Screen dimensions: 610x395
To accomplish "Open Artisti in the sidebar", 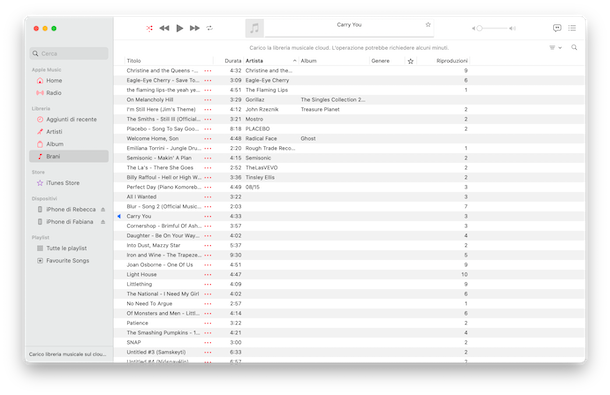I will pyautogui.click(x=69, y=132).
